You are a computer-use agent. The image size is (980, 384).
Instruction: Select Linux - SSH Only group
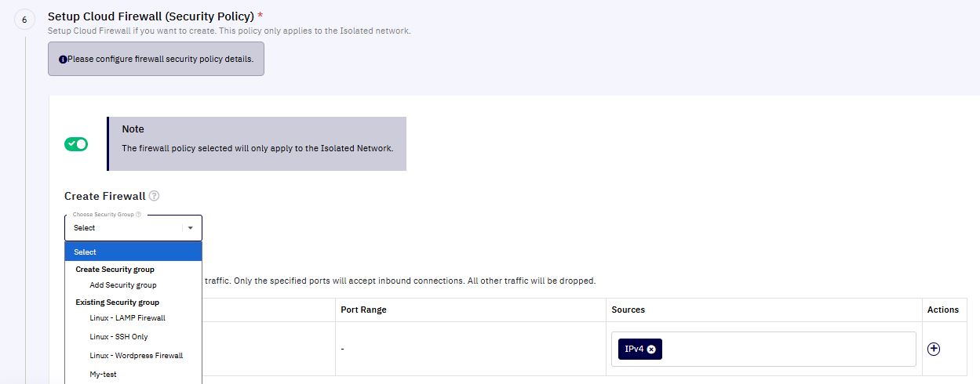(x=119, y=337)
